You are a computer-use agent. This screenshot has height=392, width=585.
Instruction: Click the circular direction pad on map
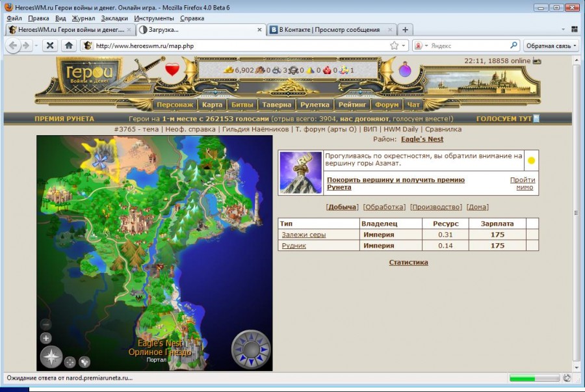coord(251,349)
